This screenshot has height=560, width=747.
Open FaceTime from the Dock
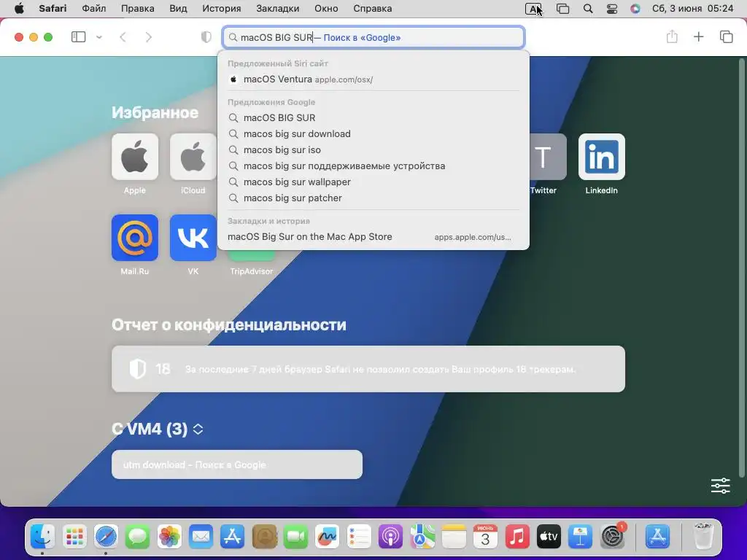pos(295,537)
